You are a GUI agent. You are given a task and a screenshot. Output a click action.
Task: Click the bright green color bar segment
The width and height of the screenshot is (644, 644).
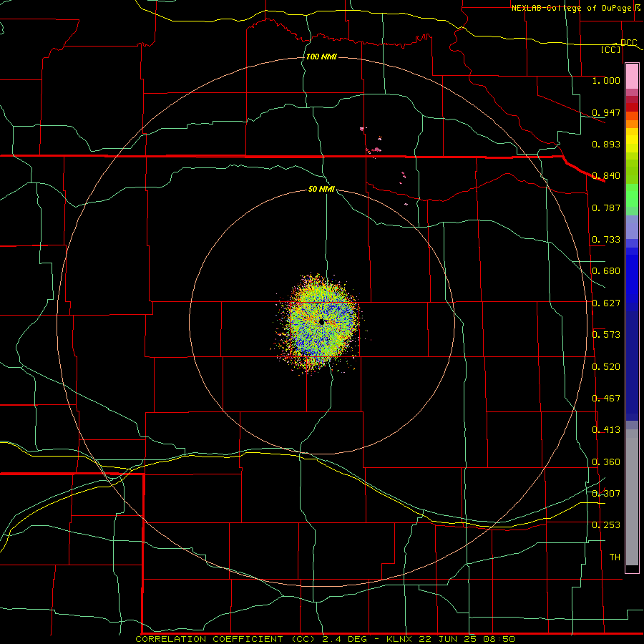pos(632,195)
